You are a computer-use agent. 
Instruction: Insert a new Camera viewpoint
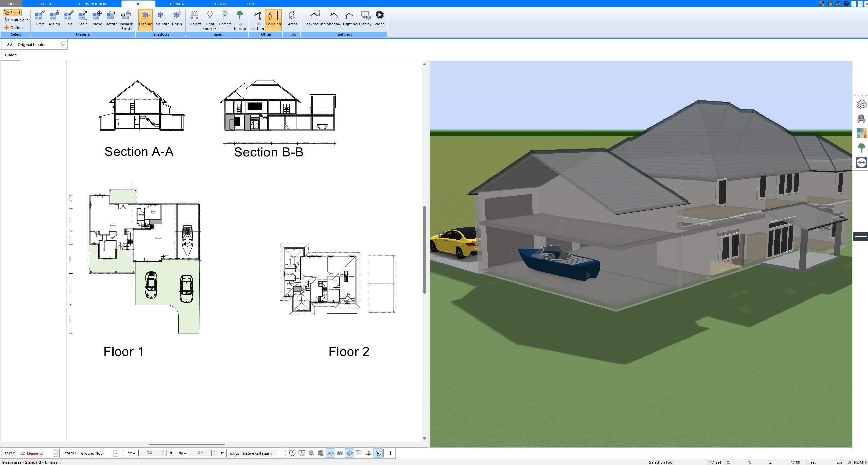(x=225, y=19)
